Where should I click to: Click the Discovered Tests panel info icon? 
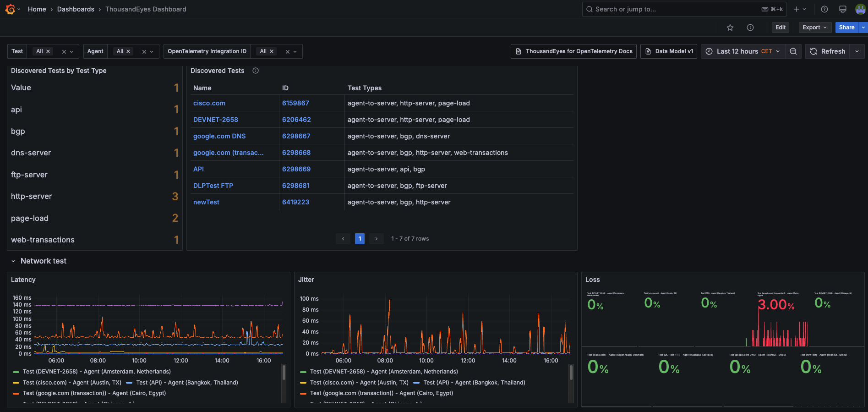(x=256, y=71)
